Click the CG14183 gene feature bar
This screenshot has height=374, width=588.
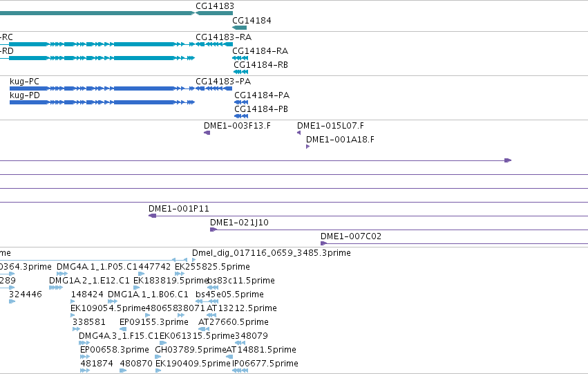[214, 13]
